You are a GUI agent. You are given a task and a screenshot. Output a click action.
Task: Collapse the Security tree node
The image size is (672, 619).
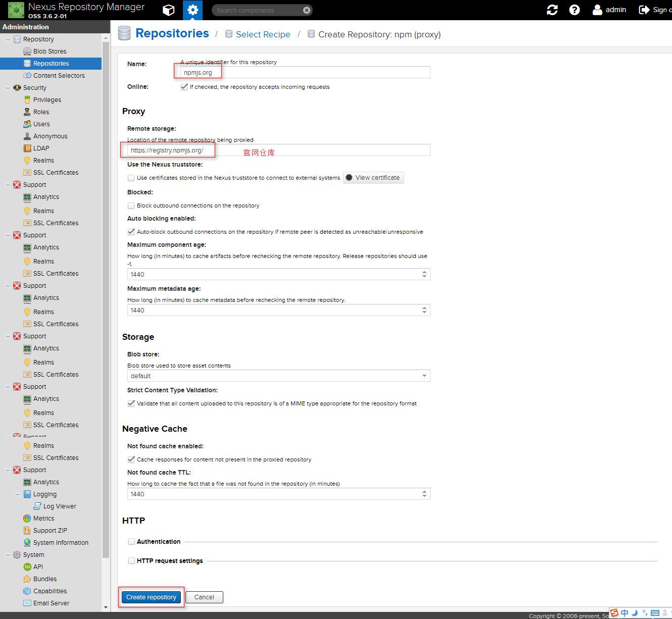click(8, 88)
